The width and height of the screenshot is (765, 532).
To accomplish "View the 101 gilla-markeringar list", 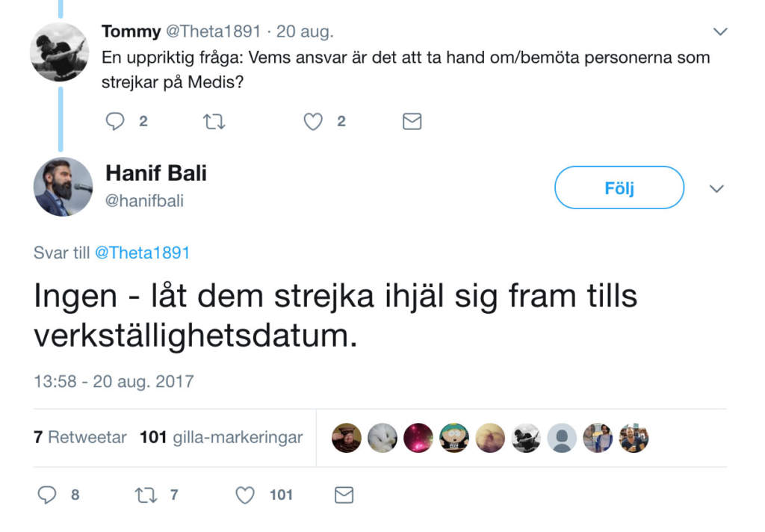I will (221, 437).
